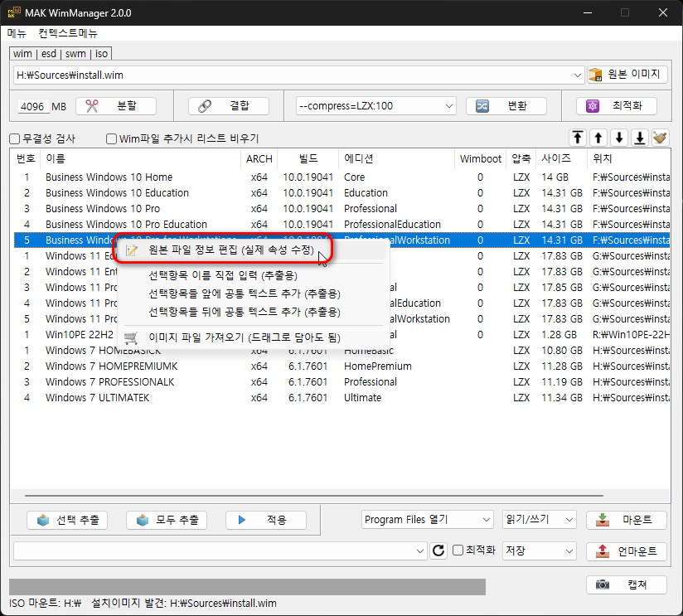Screen dimensions: 683x616
Task: Click the 캡쳐 capture button
Action: point(627,584)
